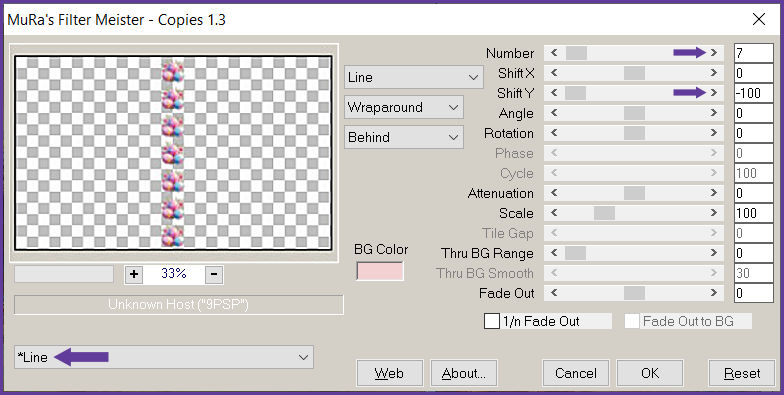Toggle Fade Out to BG checkbox
The height and width of the screenshot is (395, 784).
(x=632, y=321)
